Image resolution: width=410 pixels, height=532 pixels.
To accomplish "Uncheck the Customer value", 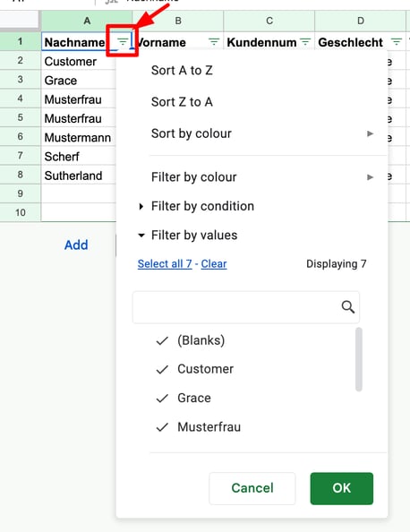I will (195, 369).
